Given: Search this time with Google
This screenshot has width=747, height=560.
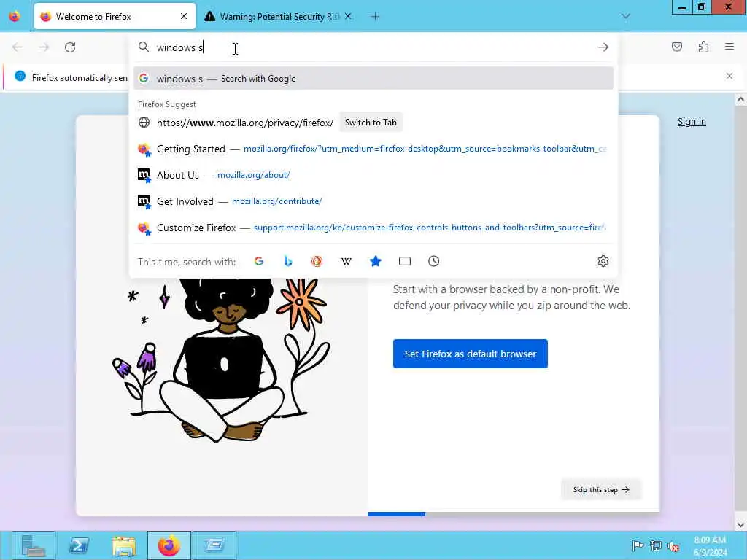Looking at the screenshot, I should tap(259, 261).
